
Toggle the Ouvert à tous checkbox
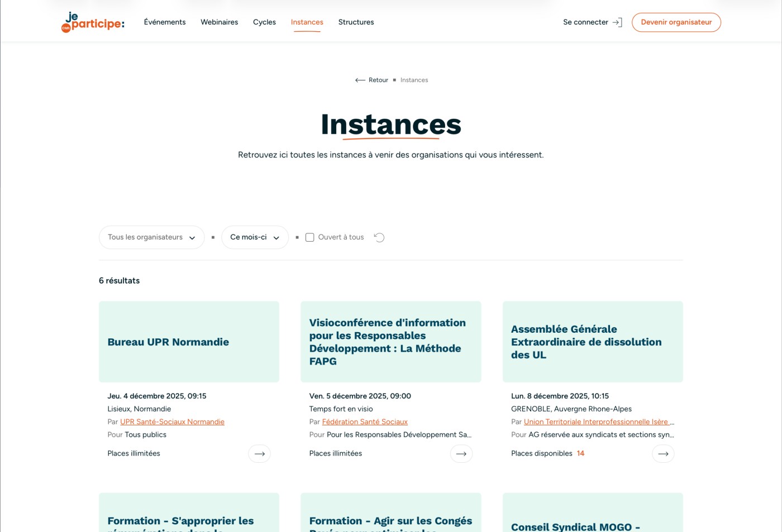[x=310, y=238]
